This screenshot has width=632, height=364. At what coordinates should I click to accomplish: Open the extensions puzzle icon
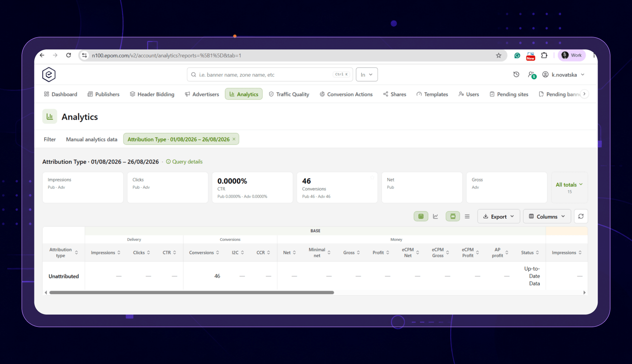(x=544, y=55)
